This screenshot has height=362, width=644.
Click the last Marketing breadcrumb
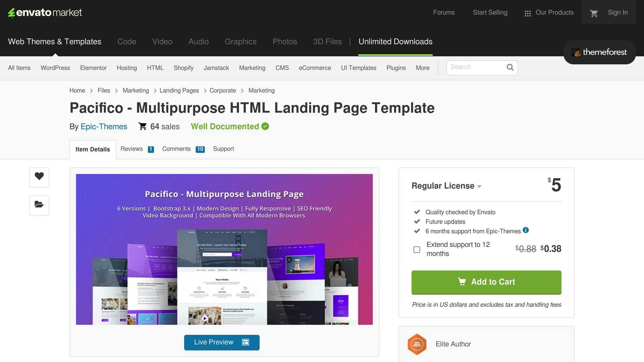pos(262,90)
